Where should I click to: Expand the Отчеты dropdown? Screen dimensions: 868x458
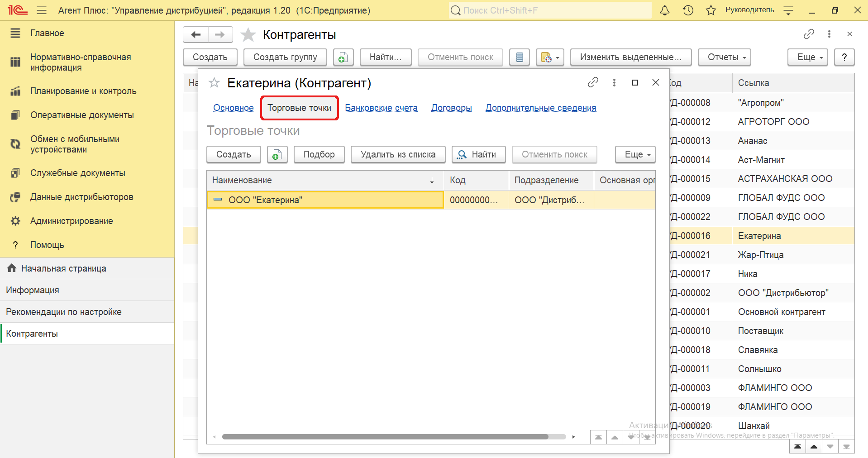[x=725, y=57]
